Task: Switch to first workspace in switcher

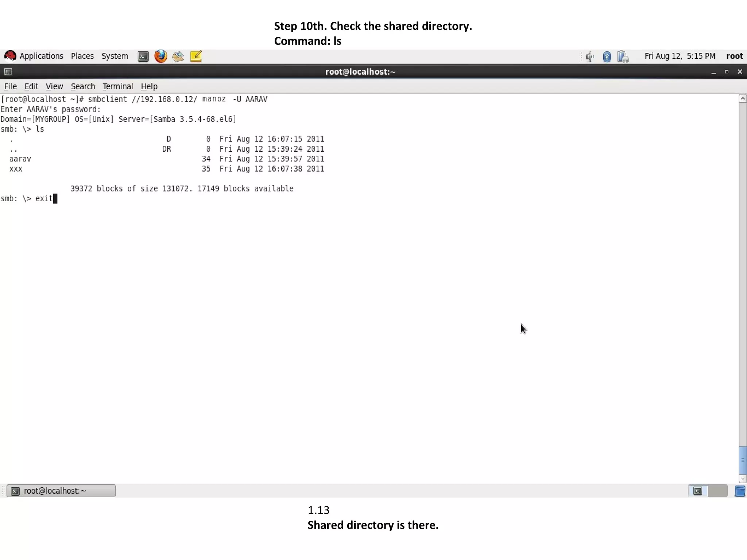Action: coord(698,491)
